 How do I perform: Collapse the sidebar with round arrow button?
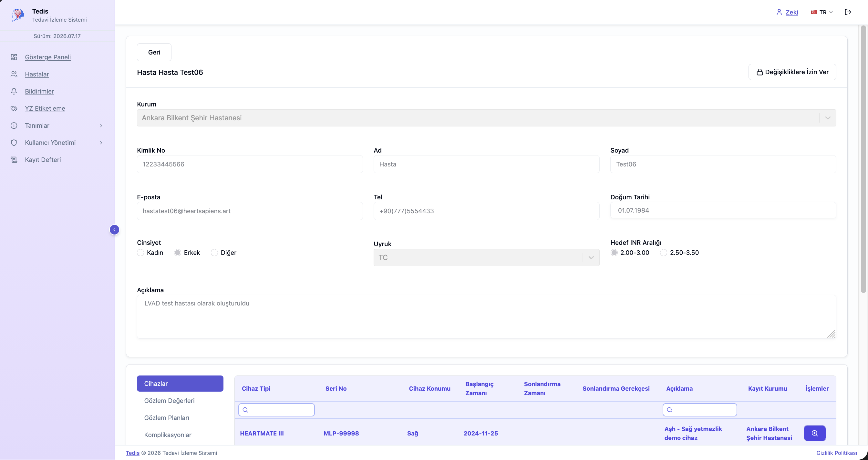click(x=114, y=229)
